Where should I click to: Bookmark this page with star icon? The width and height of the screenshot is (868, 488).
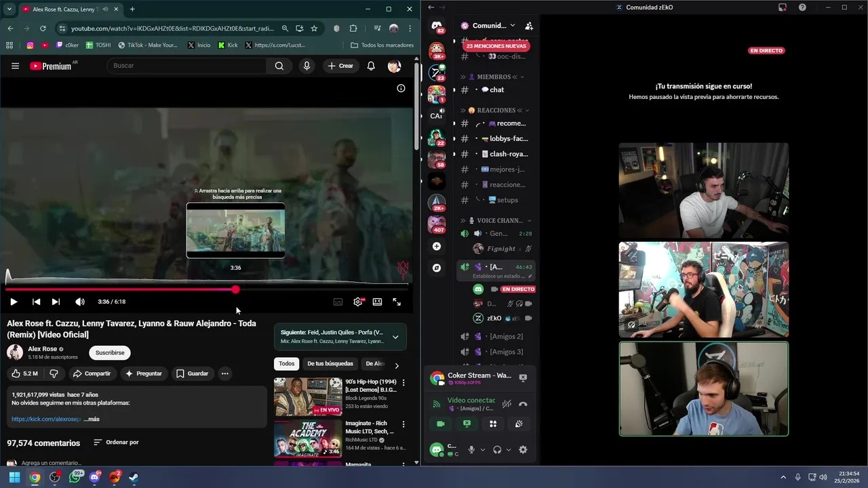(314, 28)
